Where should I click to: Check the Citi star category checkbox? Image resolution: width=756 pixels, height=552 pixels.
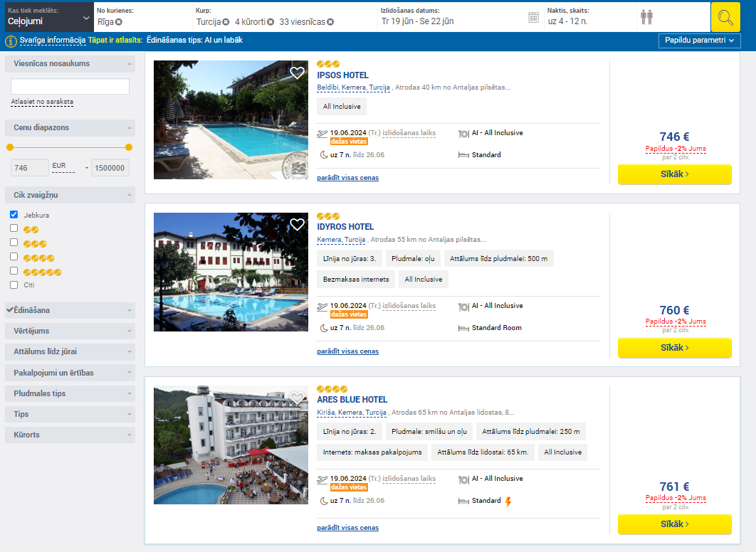(14, 285)
